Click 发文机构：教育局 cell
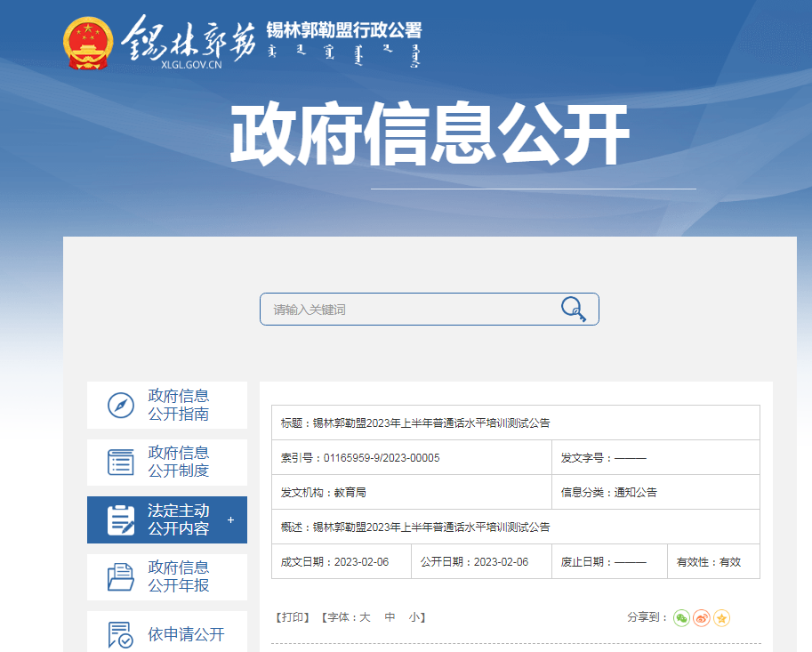This screenshot has height=652, width=812. click(412, 492)
